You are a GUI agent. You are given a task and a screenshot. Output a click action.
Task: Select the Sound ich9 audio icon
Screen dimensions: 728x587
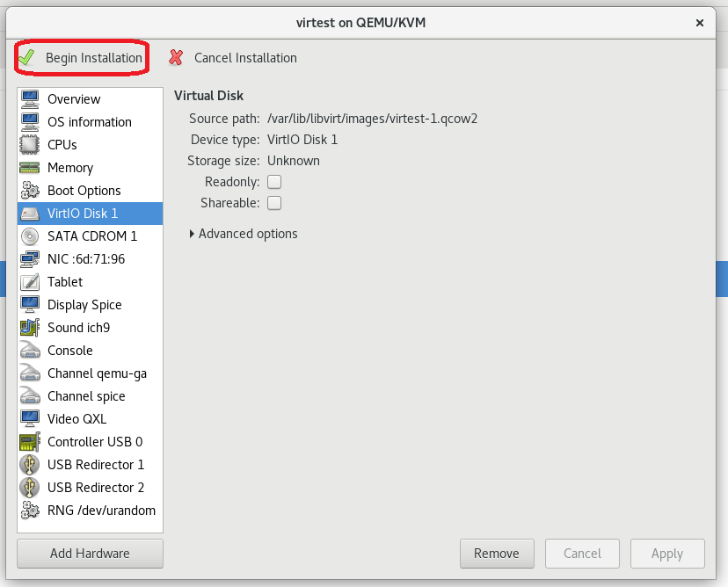tap(30, 327)
